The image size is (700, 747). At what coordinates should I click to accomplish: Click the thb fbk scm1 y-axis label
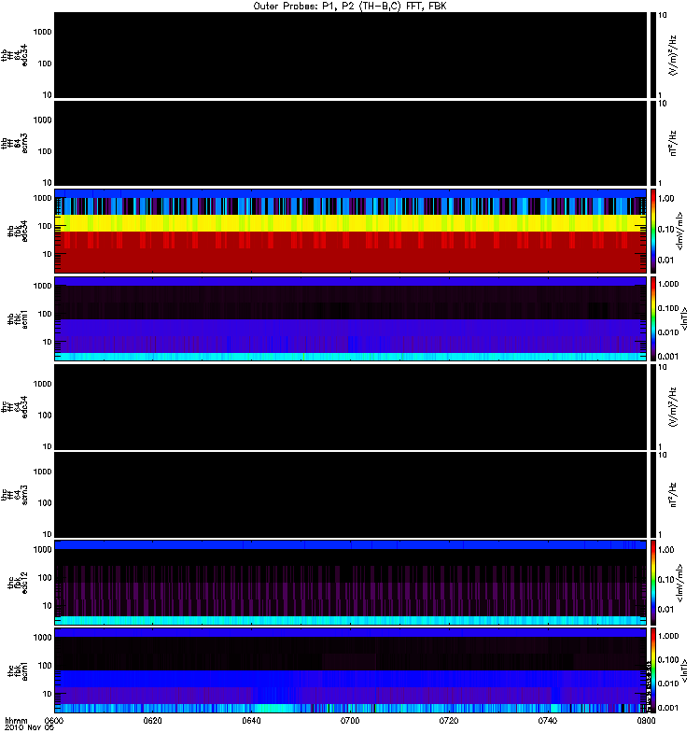tap(17, 318)
